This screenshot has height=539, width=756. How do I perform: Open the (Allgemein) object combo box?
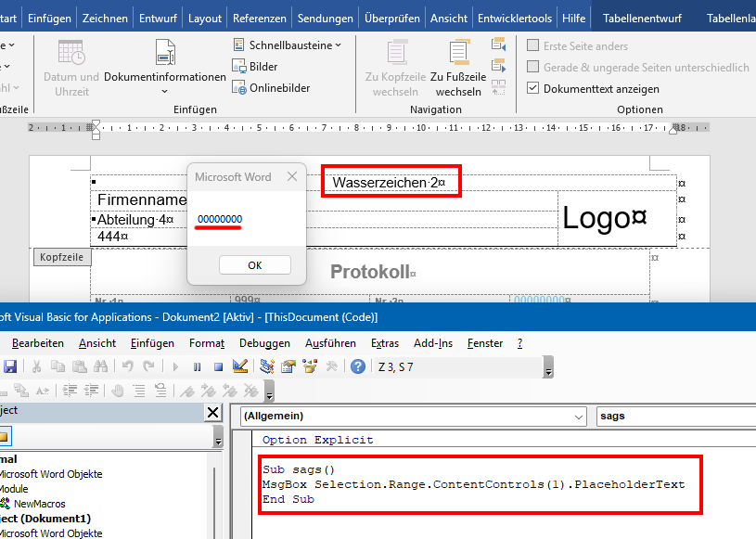pos(413,417)
